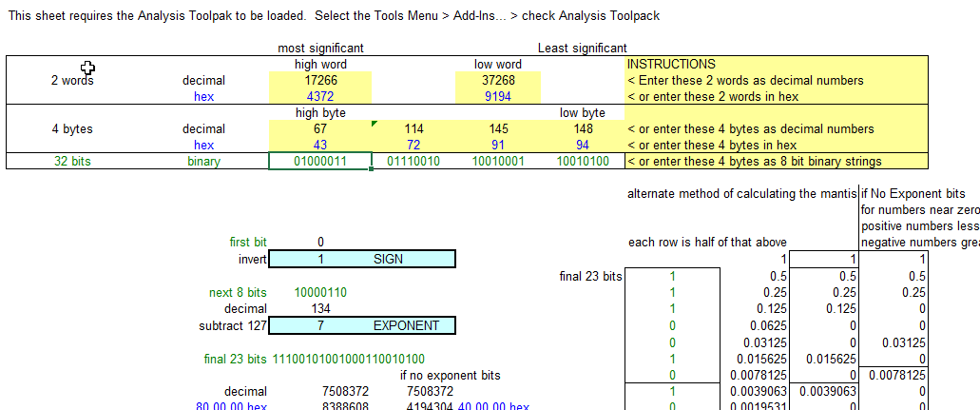Click the binary cell 01000011

[x=320, y=162]
